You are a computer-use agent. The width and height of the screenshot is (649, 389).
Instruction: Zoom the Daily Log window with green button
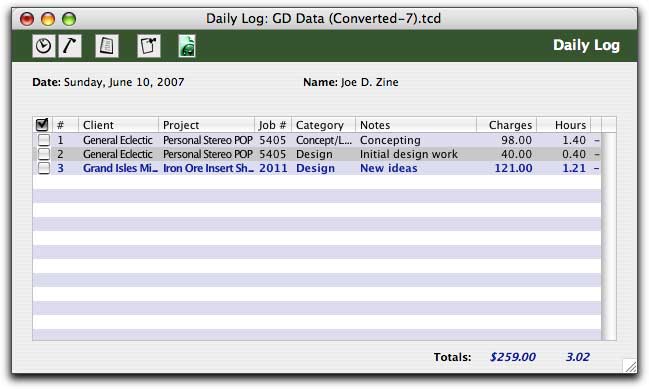(69, 19)
